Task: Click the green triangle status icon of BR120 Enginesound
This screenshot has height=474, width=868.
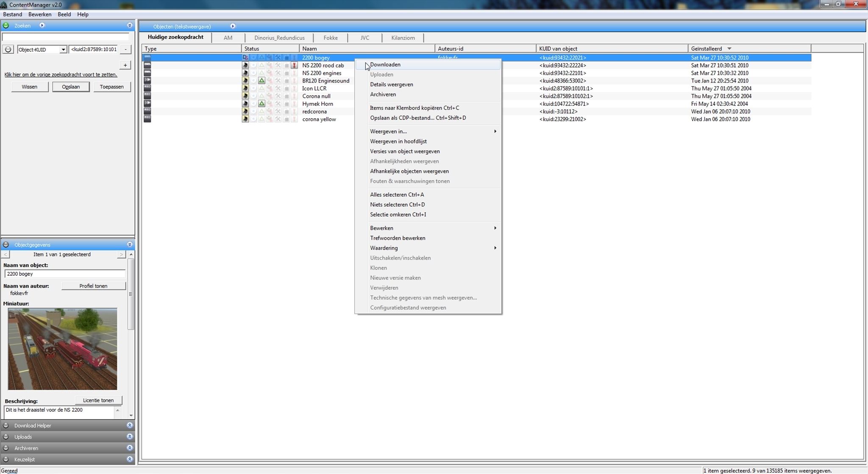Action: point(262,80)
